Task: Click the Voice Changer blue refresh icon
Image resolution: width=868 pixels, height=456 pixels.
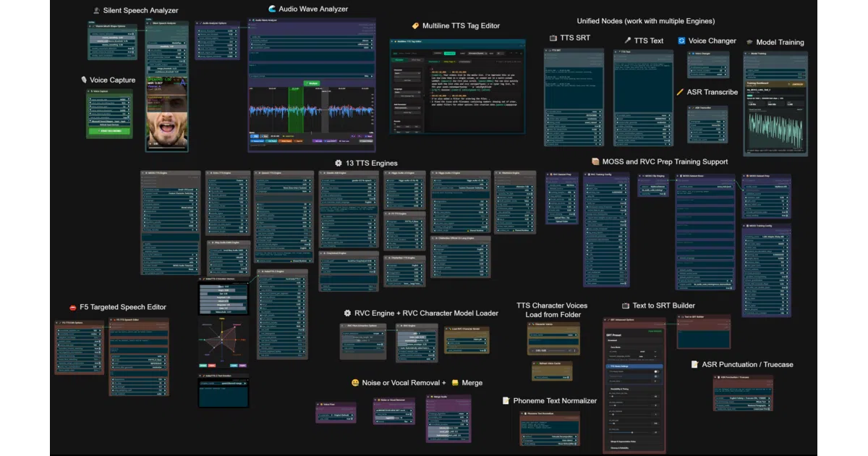Action: pos(681,41)
